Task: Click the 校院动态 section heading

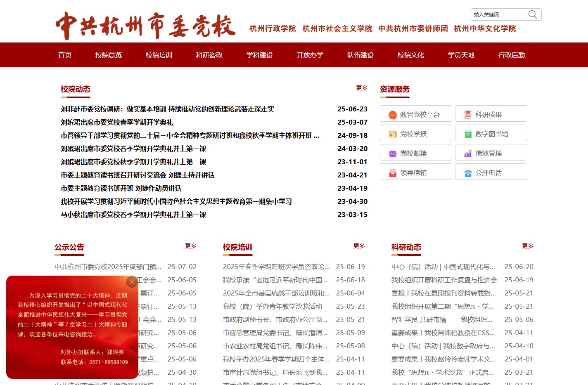Action: (x=76, y=89)
